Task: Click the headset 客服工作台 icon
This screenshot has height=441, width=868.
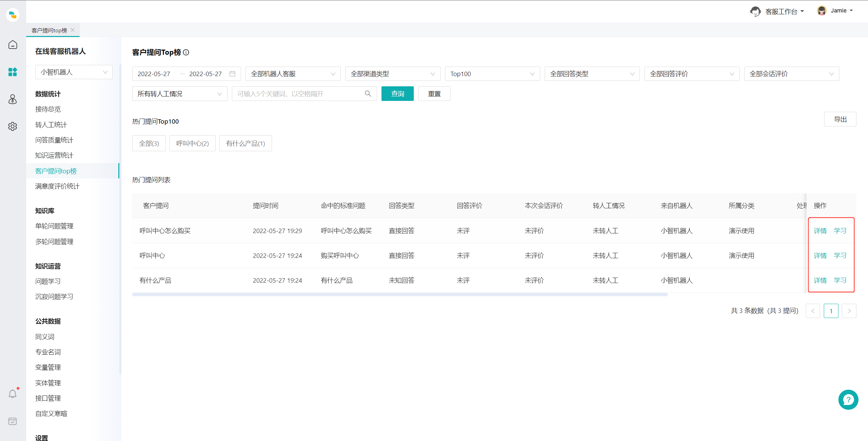Action: coord(755,11)
